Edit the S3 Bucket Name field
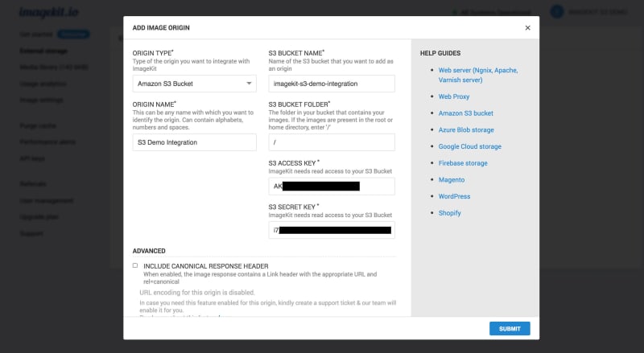 pyautogui.click(x=332, y=84)
